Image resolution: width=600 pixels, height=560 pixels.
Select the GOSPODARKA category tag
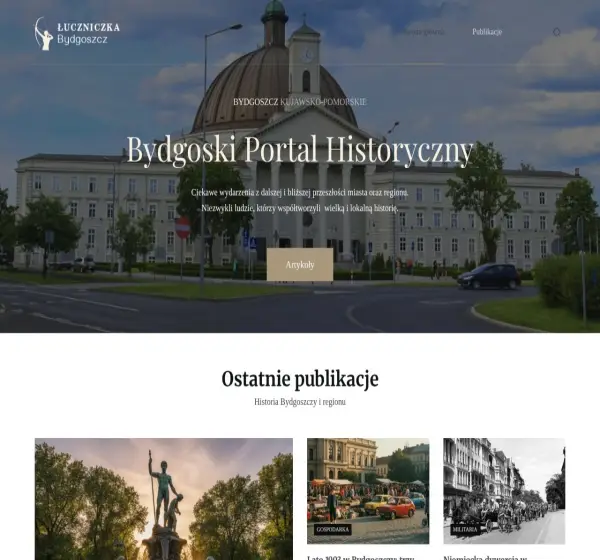coord(333,529)
